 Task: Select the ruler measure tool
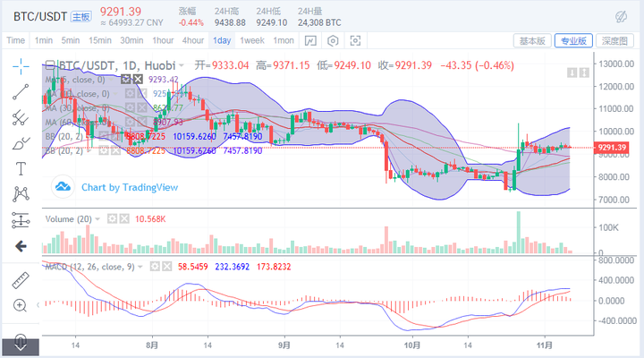click(21, 280)
